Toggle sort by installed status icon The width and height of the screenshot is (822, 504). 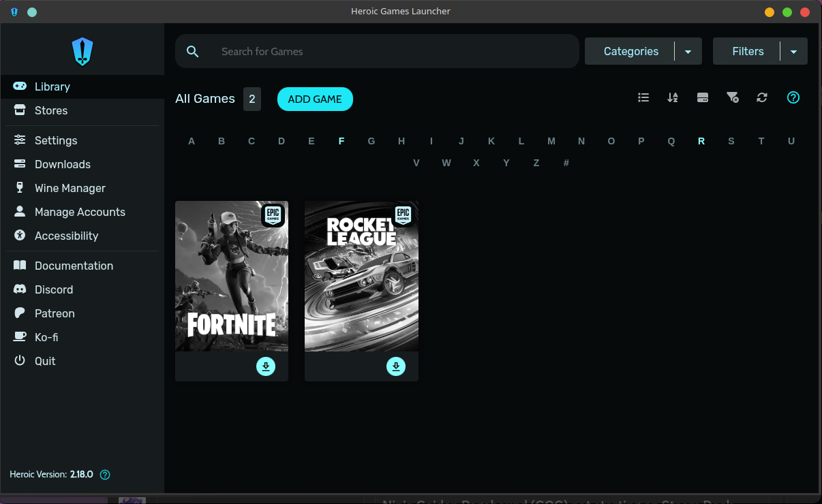coord(703,97)
